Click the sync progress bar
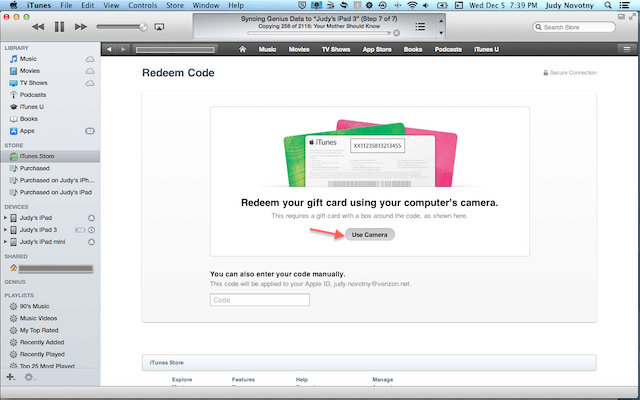 tap(319, 33)
